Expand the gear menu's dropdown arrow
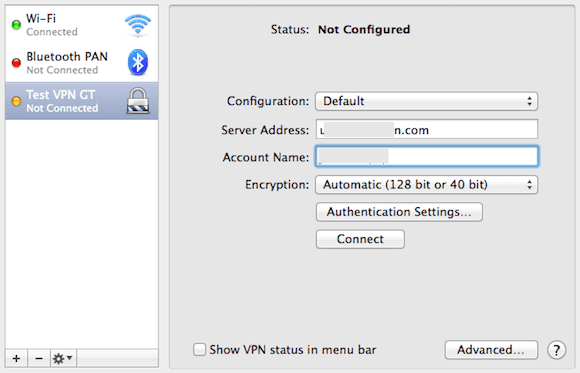 pos(70,358)
